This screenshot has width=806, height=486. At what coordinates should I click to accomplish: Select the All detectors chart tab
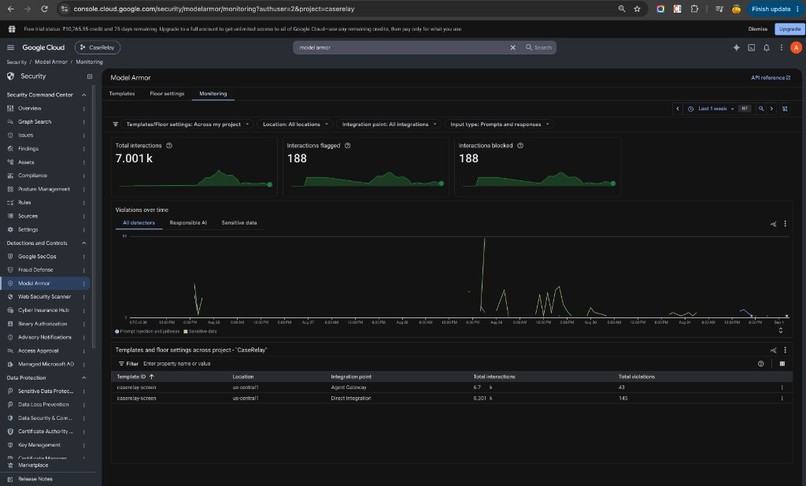click(139, 223)
